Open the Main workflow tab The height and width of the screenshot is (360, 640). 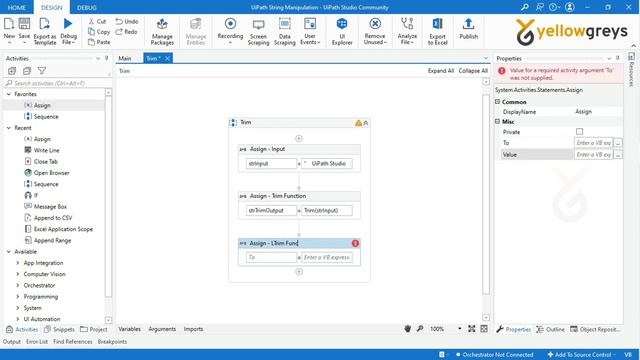pyautogui.click(x=125, y=58)
